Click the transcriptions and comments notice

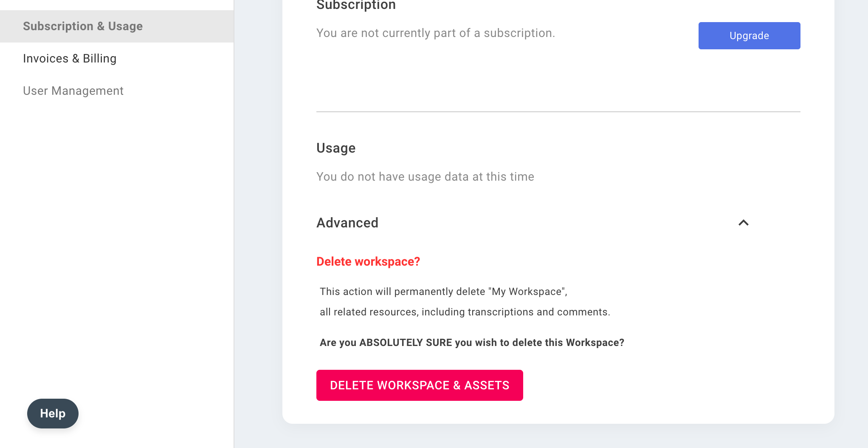(465, 312)
